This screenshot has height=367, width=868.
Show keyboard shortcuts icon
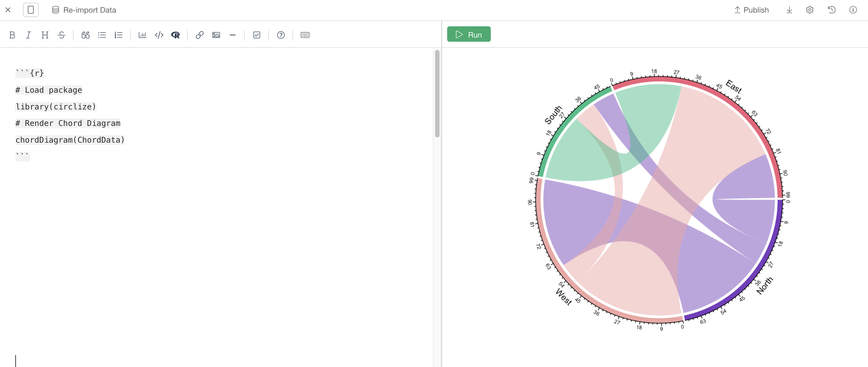click(x=305, y=35)
